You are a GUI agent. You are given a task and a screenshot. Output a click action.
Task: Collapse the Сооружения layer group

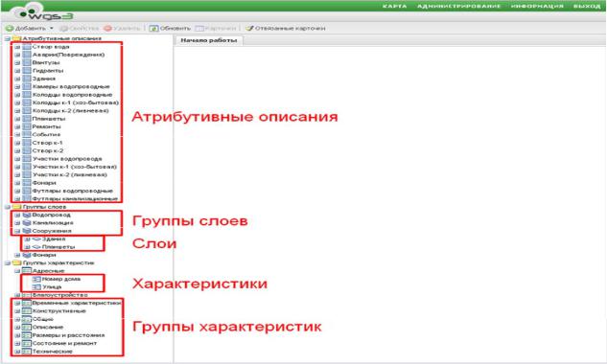pos(17,231)
